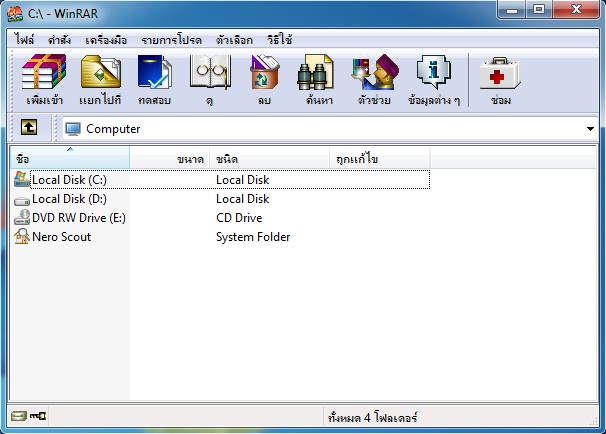Sort by Type (ชนิด) column header
This screenshot has width=606, height=434.
click(x=270, y=157)
